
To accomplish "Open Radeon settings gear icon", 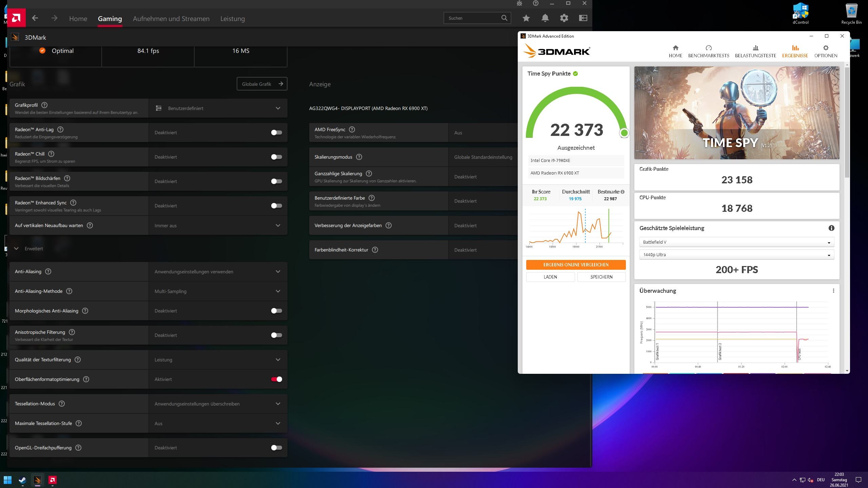I will [564, 18].
